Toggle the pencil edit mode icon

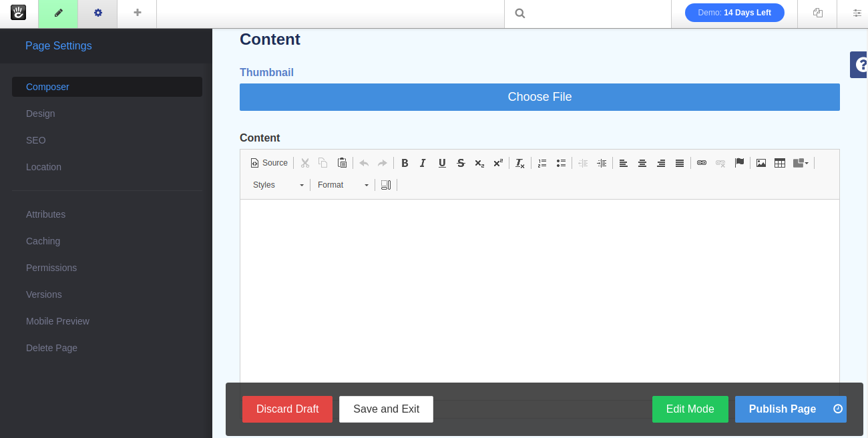(x=58, y=13)
